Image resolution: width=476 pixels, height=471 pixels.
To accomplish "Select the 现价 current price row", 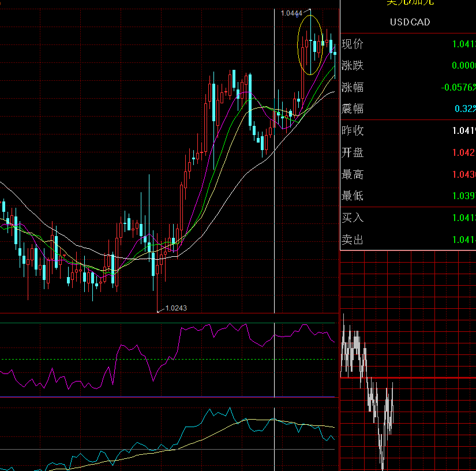I will pyautogui.click(x=408, y=44).
